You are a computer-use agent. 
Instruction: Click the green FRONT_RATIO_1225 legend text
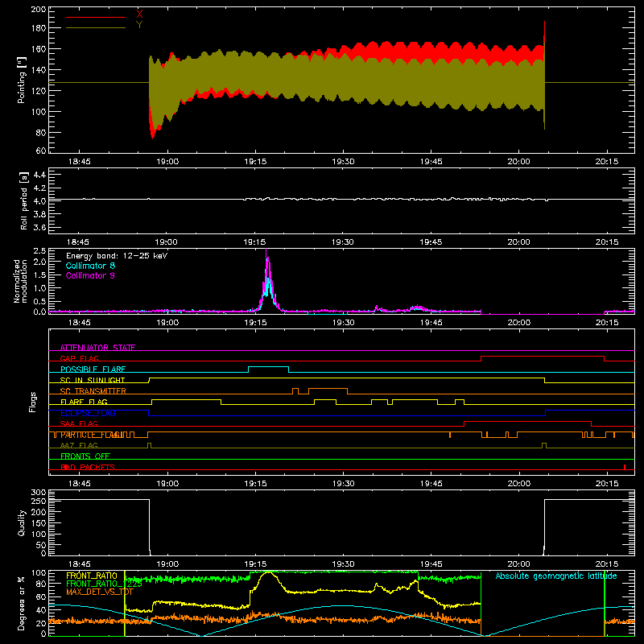104,584
